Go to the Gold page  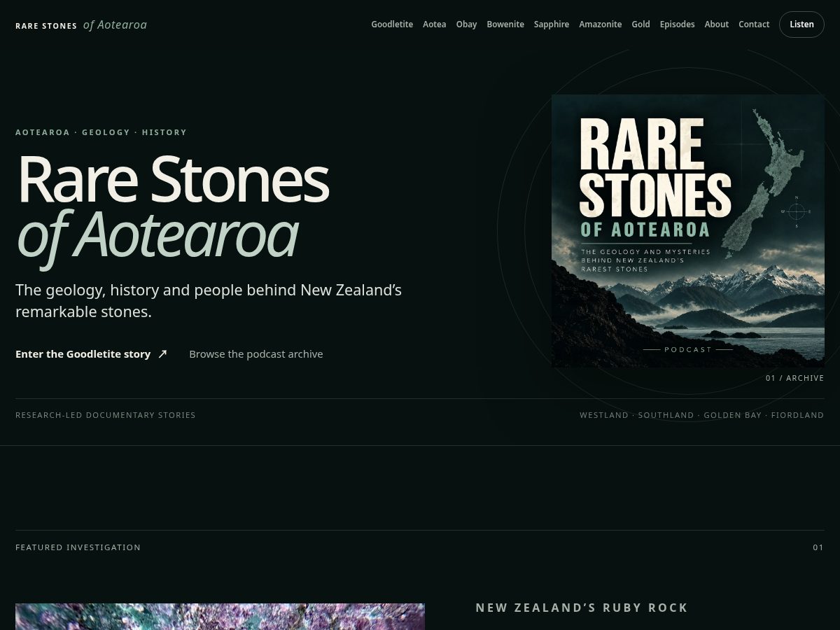641,24
